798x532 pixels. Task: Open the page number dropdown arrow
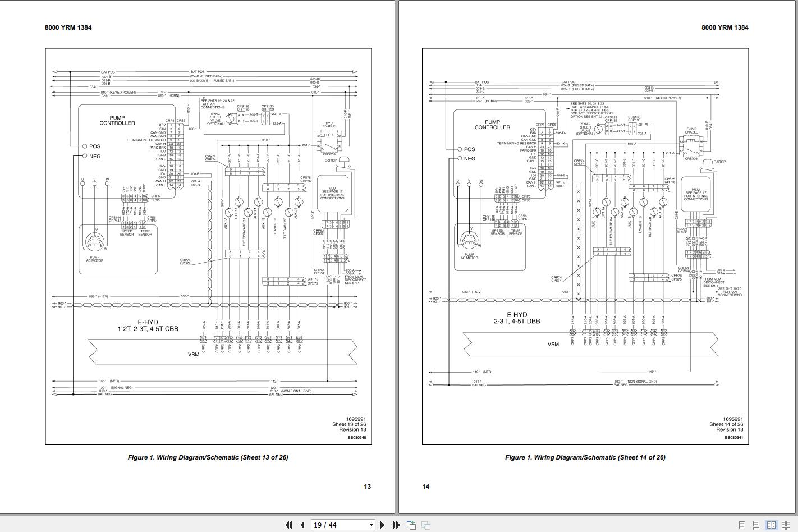coord(371,525)
